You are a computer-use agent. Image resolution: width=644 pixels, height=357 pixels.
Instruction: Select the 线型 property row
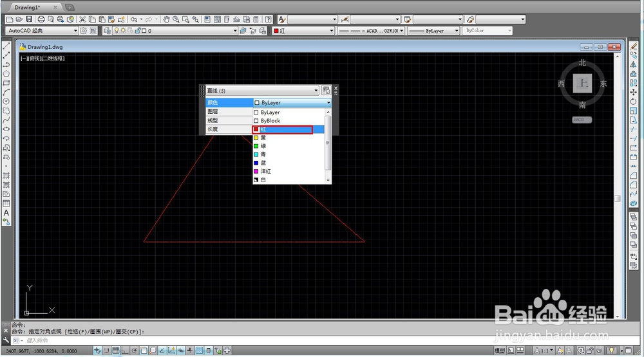[x=229, y=120]
